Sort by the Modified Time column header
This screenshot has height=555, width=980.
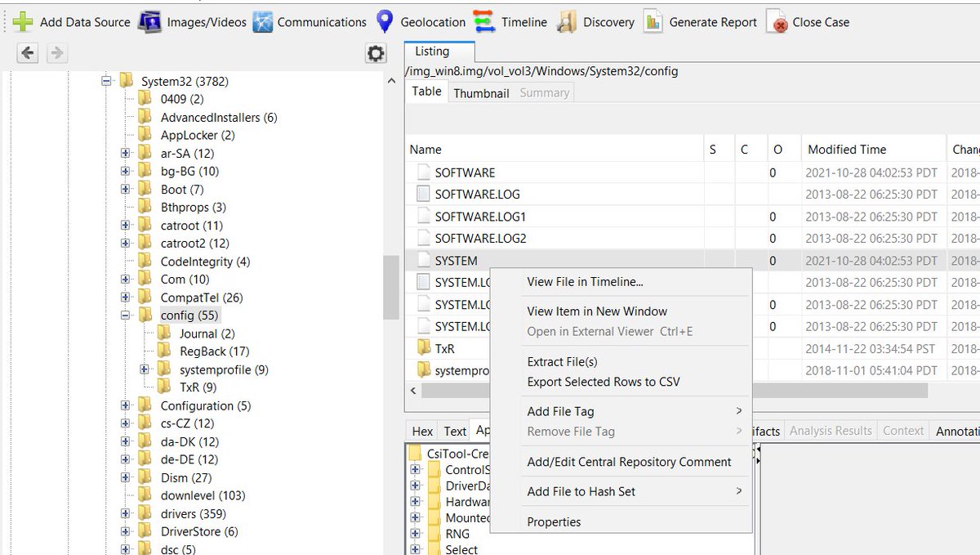(x=873, y=150)
